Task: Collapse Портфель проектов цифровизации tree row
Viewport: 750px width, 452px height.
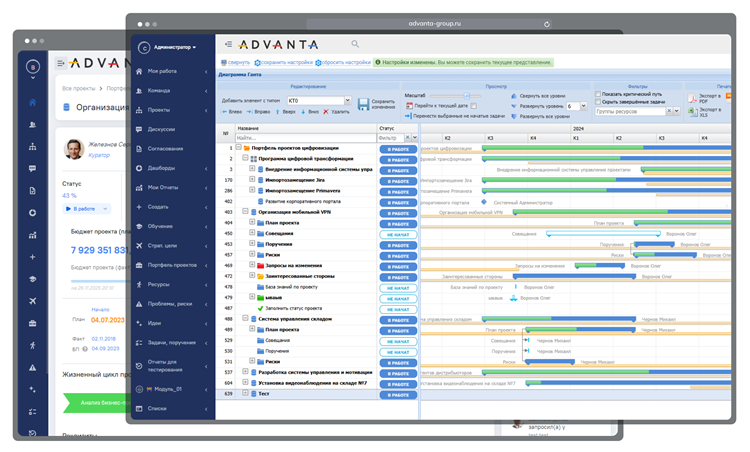Action: 238,147
